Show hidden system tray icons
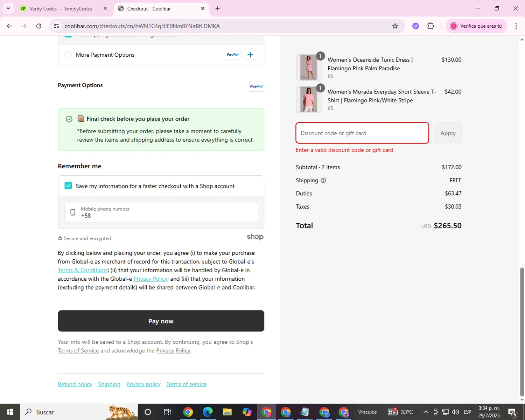Image resolution: width=525 pixels, height=420 pixels. 426,412
